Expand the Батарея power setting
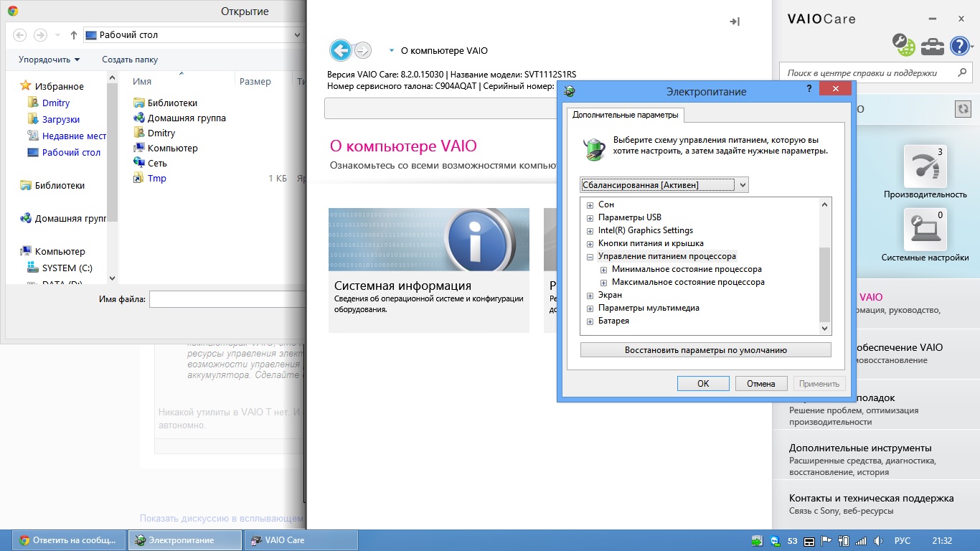 590,321
